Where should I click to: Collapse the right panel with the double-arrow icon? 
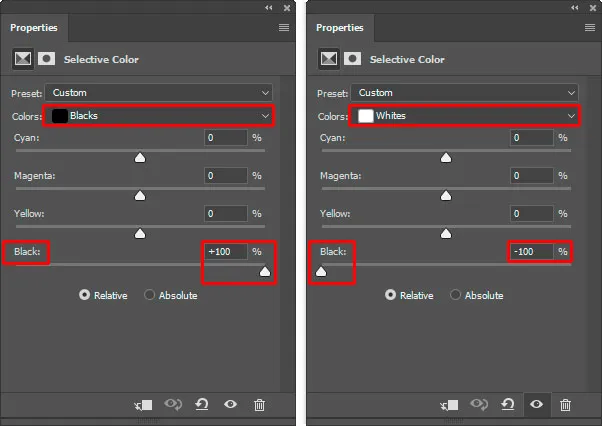tap(574, 8)
